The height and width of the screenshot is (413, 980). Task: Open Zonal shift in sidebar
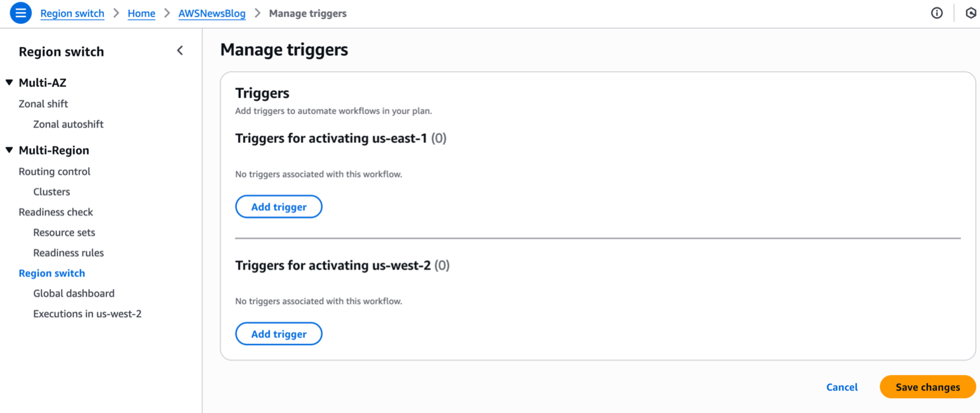pyautogui.click(x=43, y=104)
